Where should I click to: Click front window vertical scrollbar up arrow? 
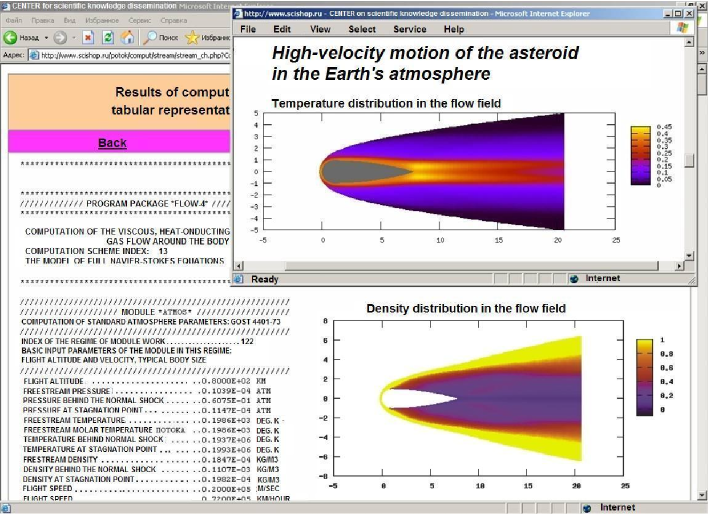tap(689, 42)
